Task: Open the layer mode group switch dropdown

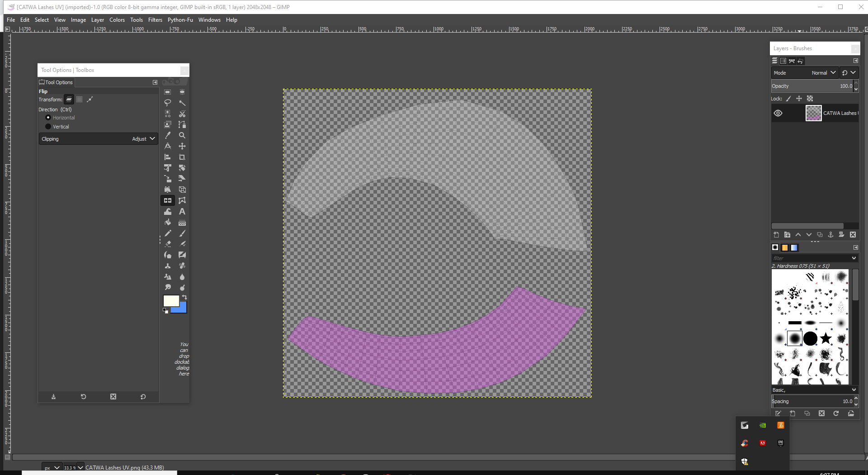Action: (x=849, y=73)
